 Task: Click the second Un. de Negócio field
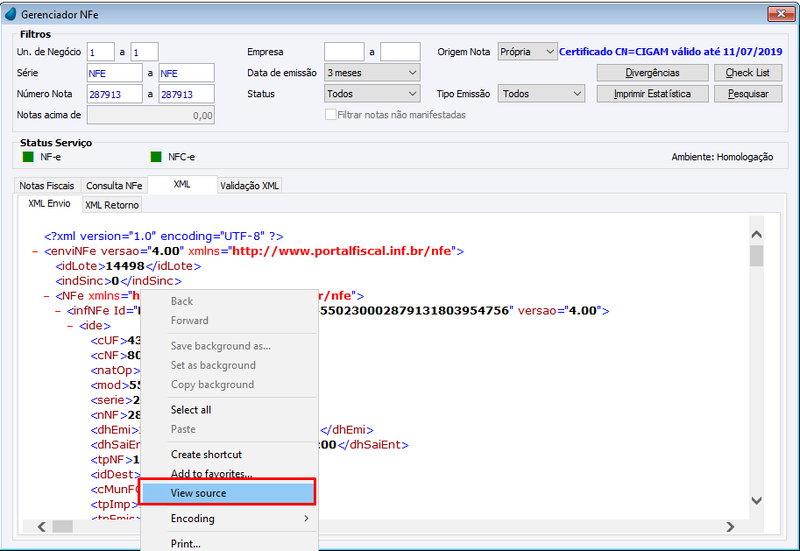tap(144, 52)
